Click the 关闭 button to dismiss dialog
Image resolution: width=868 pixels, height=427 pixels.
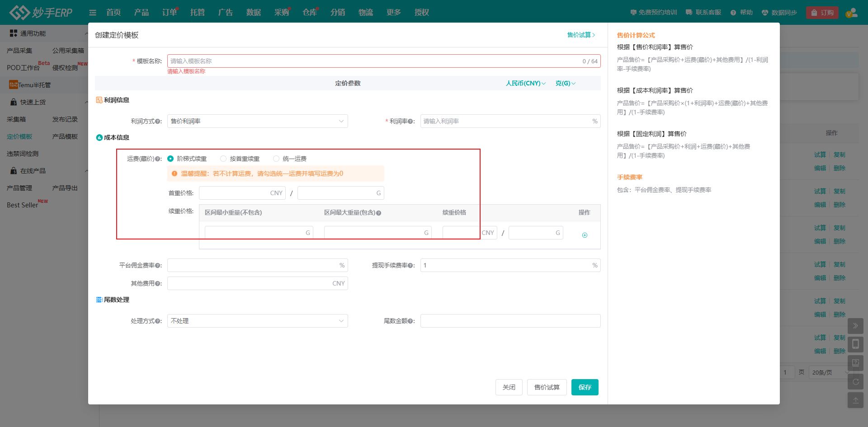[509, 387]
